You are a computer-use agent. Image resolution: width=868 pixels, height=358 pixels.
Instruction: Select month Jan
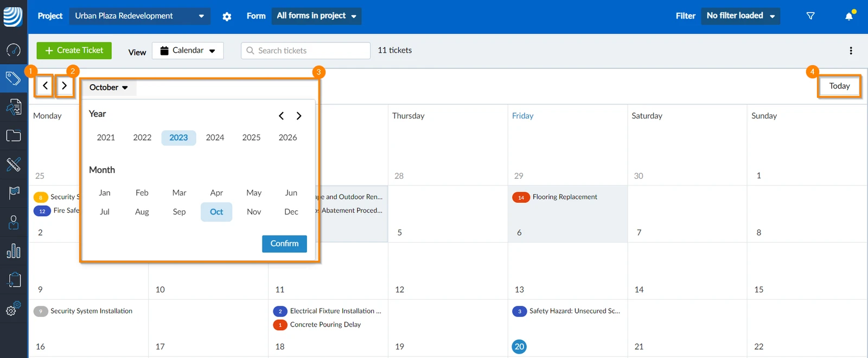click(x=105, y=193)
